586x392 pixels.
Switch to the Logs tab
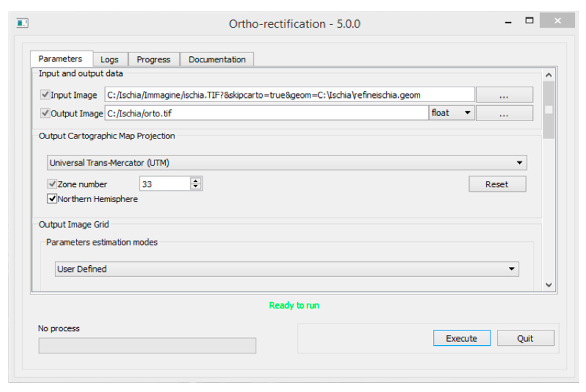[109, 59]
